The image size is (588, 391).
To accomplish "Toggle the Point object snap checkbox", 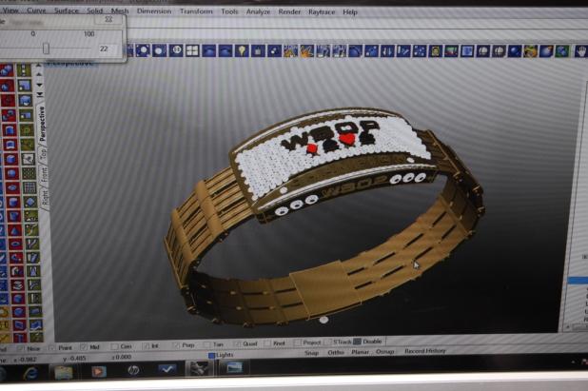I will (53, 348).
